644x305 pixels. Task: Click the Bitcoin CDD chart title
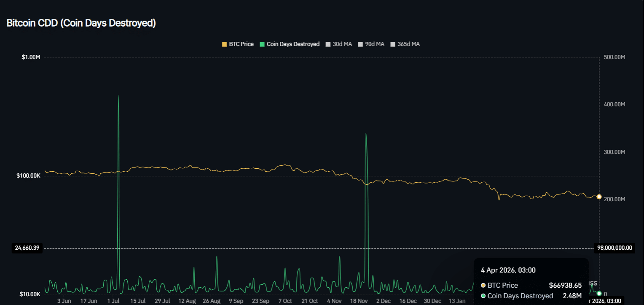[x=81, y=23]
